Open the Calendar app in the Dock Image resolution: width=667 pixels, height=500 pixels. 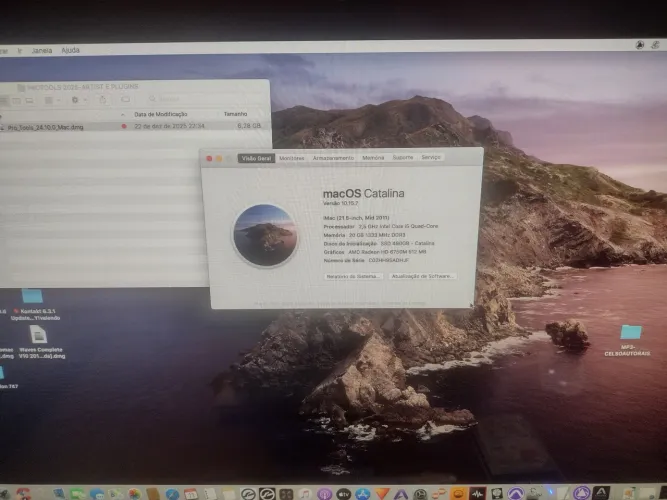click(190, 494)
